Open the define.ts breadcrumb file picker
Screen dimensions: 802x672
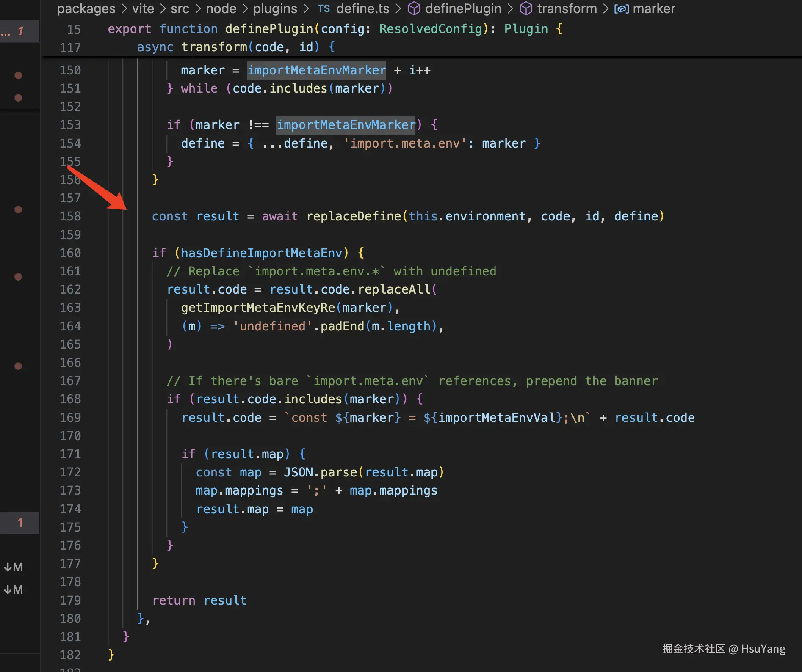click(x=363, y=8)
